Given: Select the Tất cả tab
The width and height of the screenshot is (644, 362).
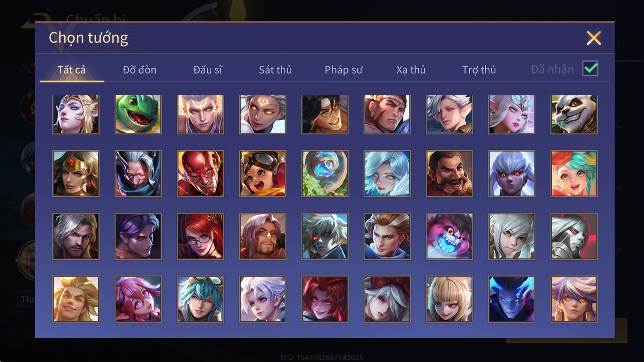Looking at the screenshot, I should click(x=72, y=70).
